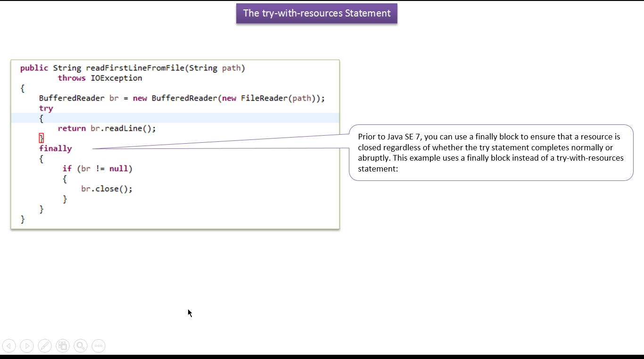Go to previous slide arrow
Screen dimensions: 644x359
pyautogui.click(x=9, y=346)
